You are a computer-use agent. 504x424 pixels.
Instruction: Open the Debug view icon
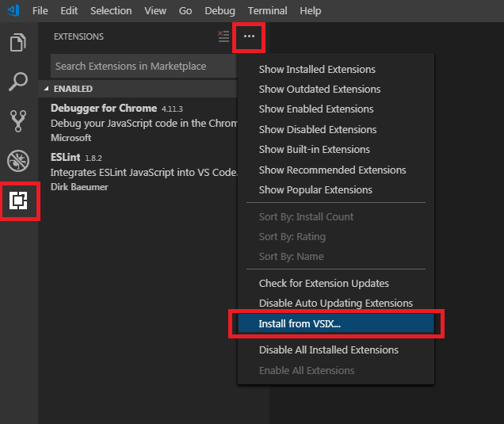pos(17,161)
